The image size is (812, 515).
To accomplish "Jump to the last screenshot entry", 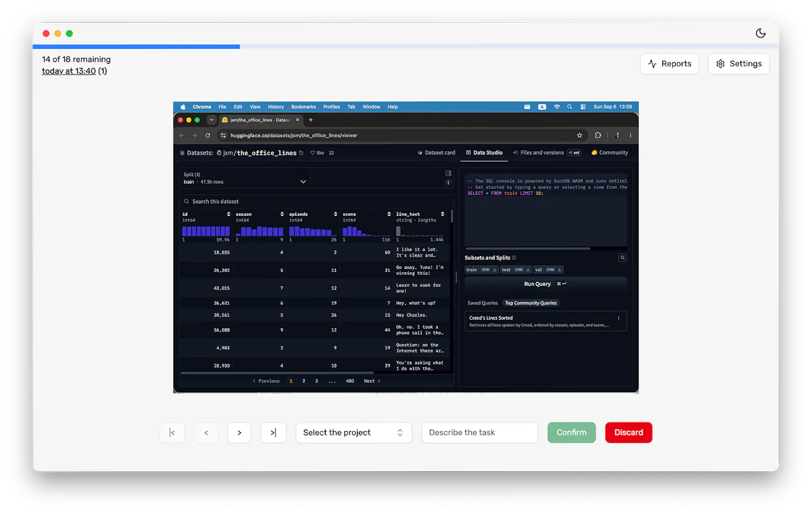I will [273, 432].
